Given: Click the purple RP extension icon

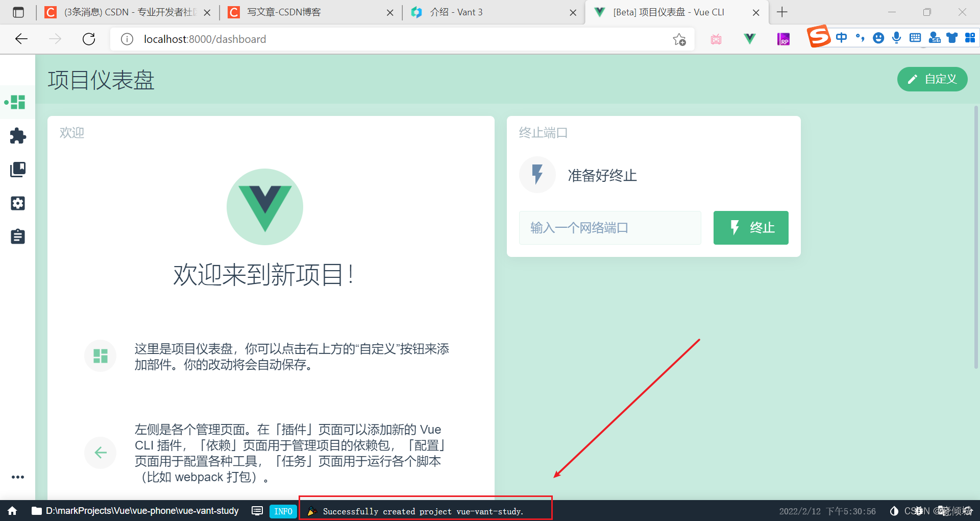Looking at the screenshot, I should tap(783, 39).
